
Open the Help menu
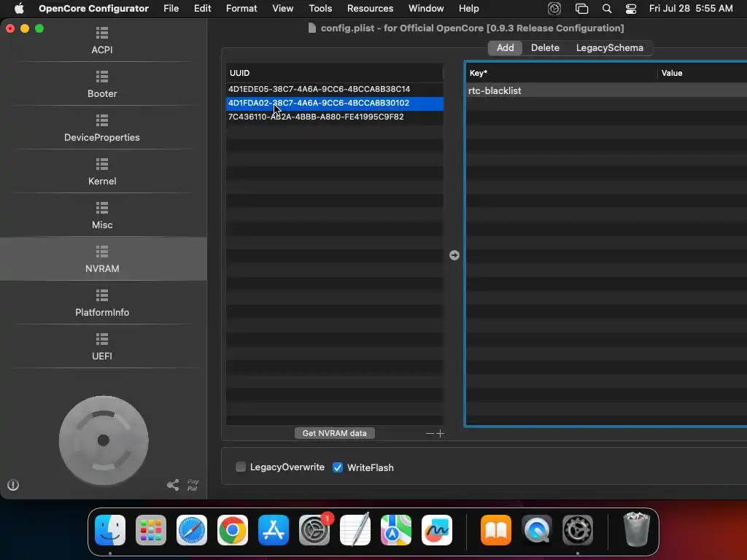[x=469, y=9]
